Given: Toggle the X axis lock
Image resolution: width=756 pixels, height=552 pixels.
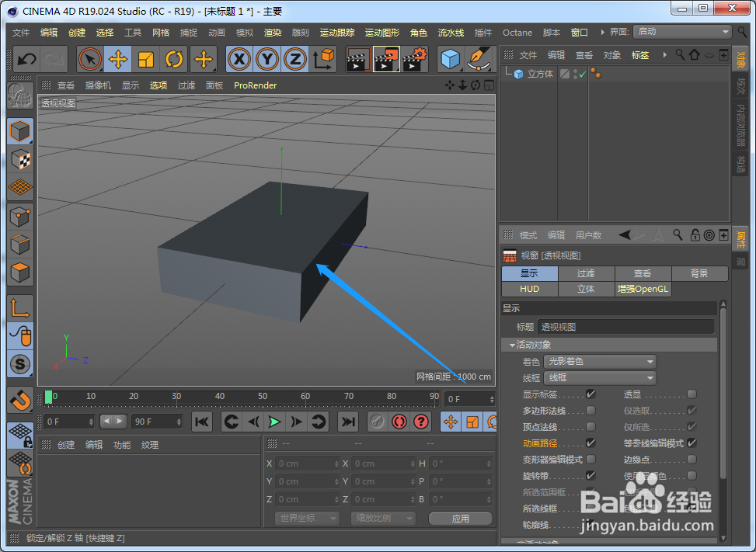Looking at the screenshot, I should (x=239, y=60).
